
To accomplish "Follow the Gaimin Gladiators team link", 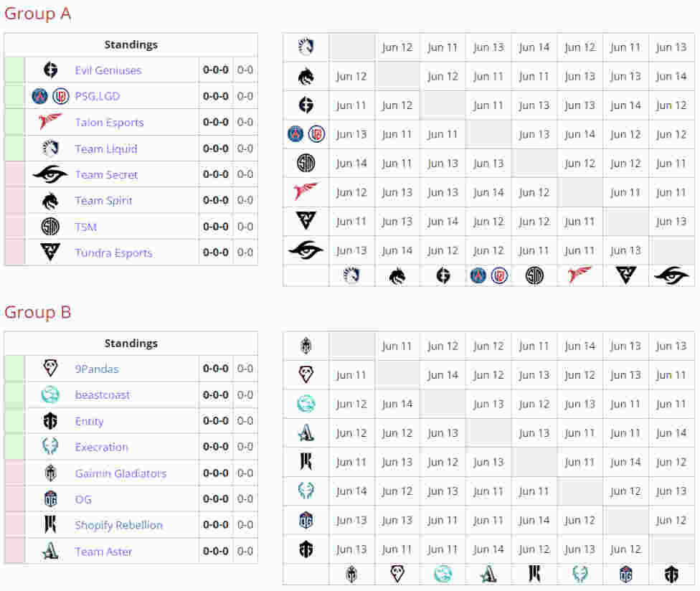I will [x=120, y=473].
